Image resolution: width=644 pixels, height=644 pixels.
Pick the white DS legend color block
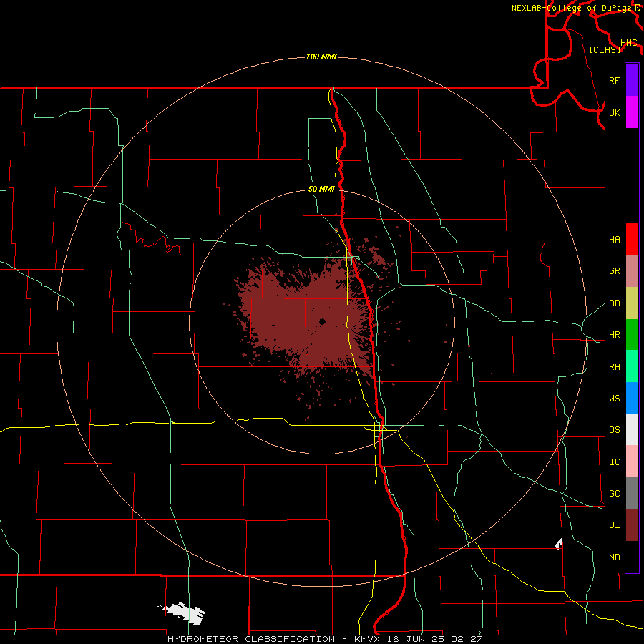pyautogui.click(x=632, y=429)
